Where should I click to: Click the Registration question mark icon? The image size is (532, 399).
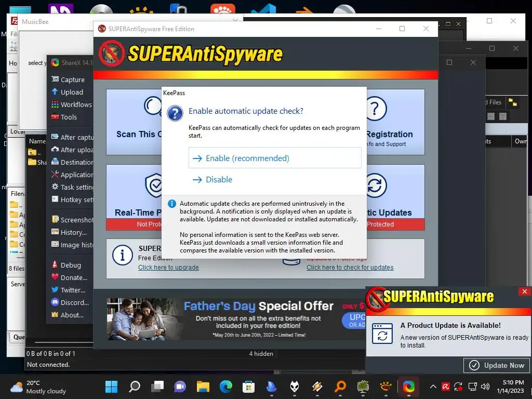tap(375, 109)
